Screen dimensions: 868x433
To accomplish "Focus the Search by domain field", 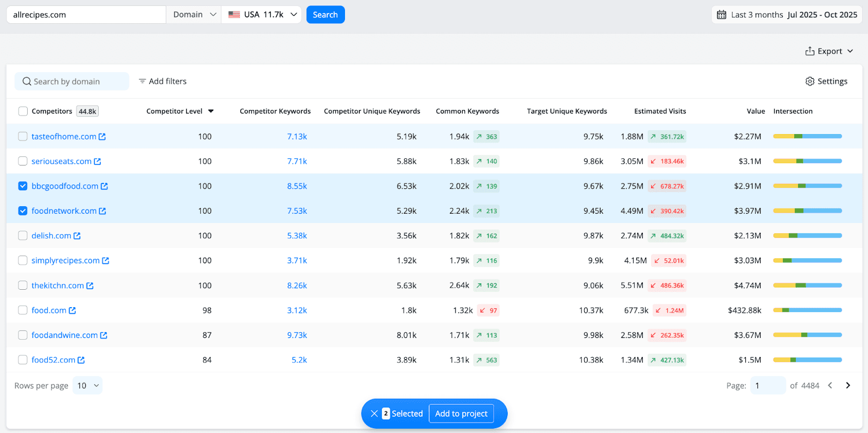I will point(72,81).
